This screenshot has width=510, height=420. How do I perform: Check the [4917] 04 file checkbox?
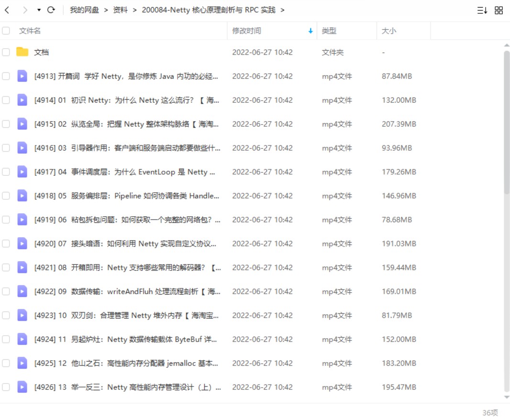click(6, 172)
